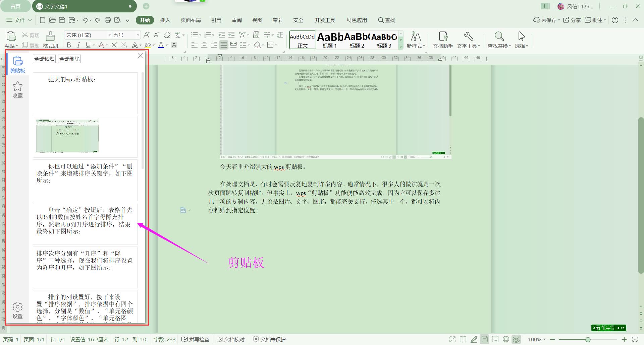Open the Document Assistant (文档助手) tool
644x345 pixels.
[x=443, y=37]
